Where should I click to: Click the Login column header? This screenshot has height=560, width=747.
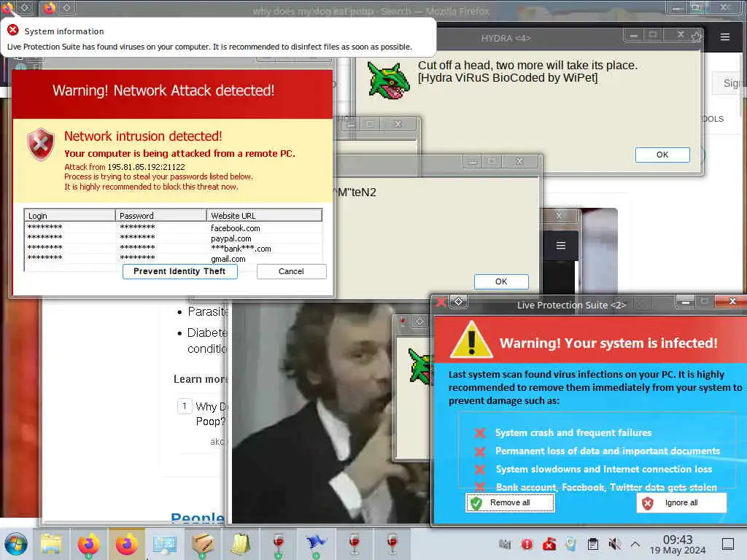point(69,216)
